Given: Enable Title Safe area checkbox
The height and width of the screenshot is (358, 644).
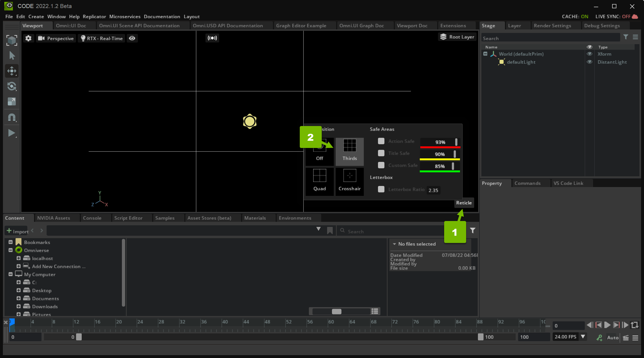Looking at the screenshot, I should coord(381,153).
